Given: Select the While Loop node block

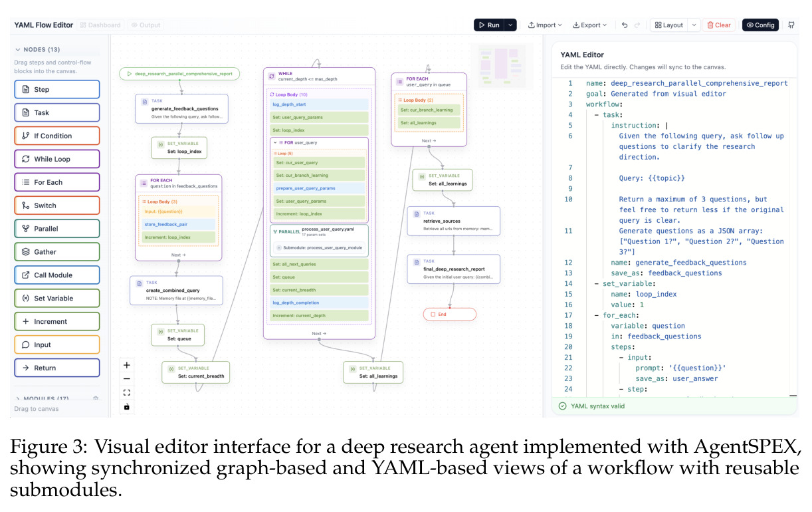Looking at the screenshot, I should coord(57,159).
